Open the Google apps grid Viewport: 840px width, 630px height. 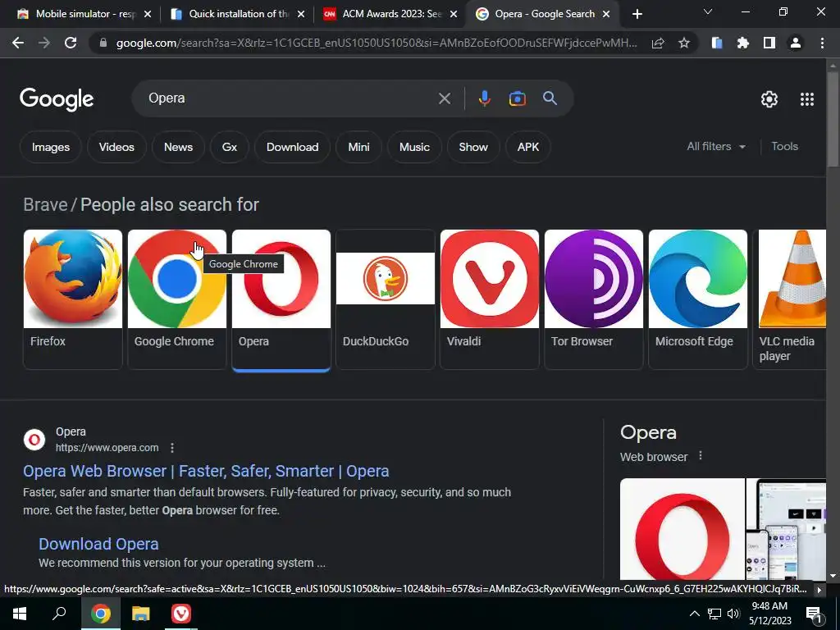807,99
